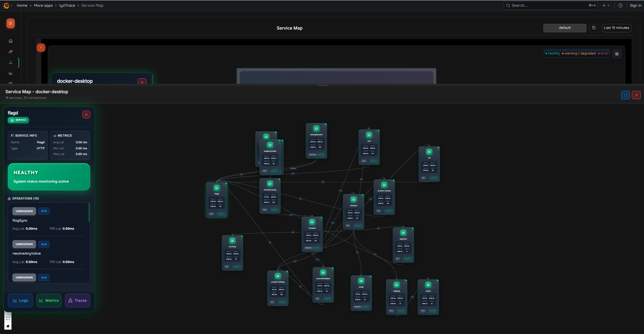
Task: Open the Dashboards icon in the sidebar
Action: pyautogui.click(x=10, y=51)
